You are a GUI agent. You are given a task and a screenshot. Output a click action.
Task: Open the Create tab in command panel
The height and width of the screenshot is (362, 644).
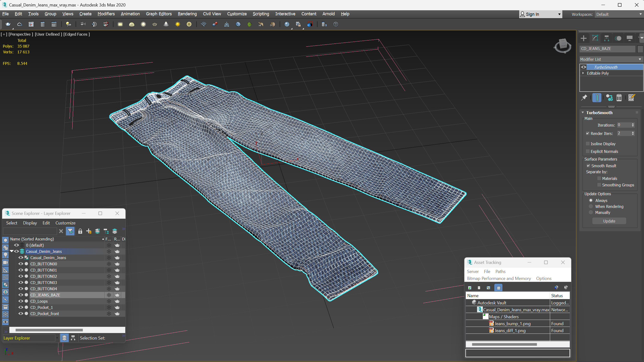coord(584,38)
